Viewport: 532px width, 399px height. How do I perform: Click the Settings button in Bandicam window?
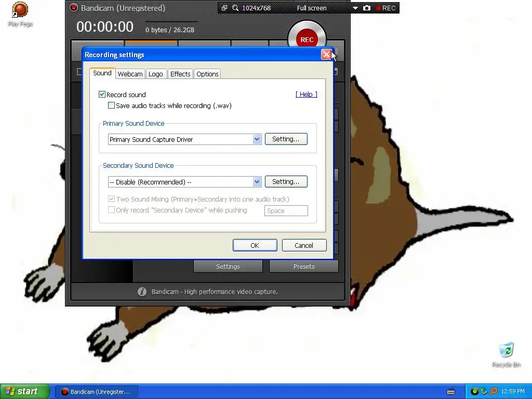click(228, 267)
